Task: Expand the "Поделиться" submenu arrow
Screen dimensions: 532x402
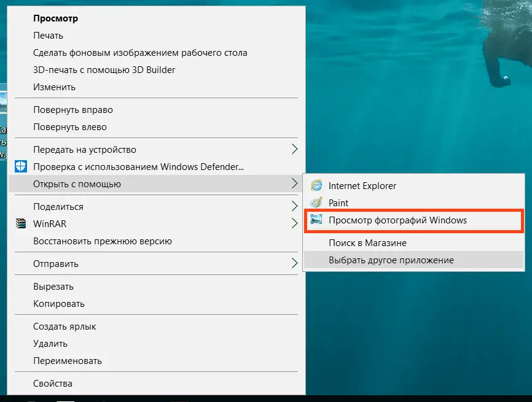Action: point(294,206)
